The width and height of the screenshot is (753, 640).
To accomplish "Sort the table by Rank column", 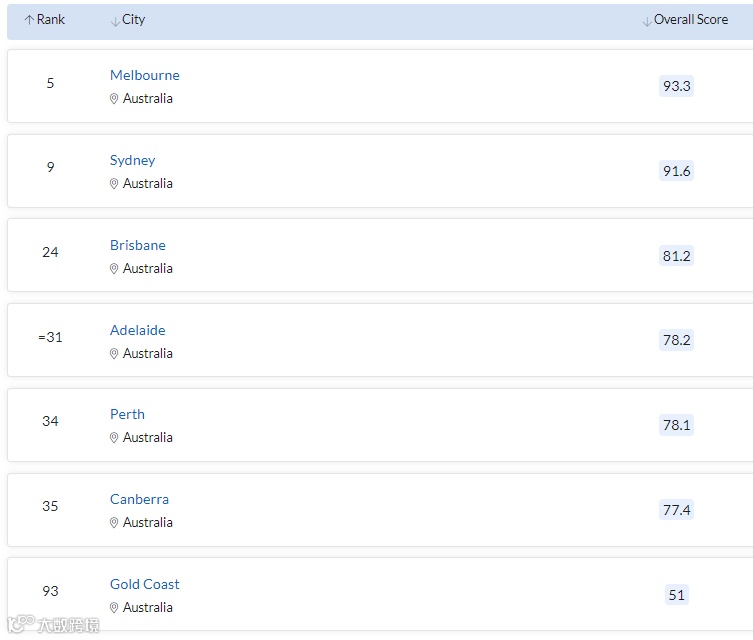I will point(45,20).
